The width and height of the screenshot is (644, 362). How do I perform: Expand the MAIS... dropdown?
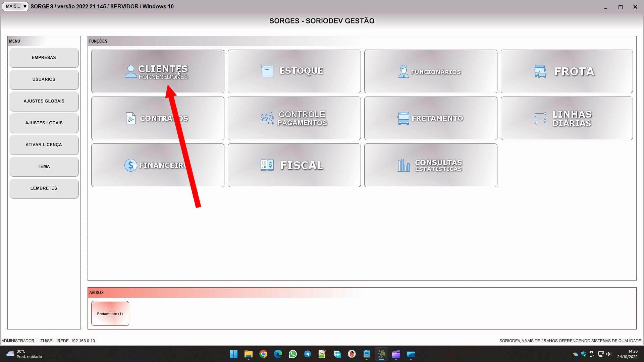coord(15,6)
